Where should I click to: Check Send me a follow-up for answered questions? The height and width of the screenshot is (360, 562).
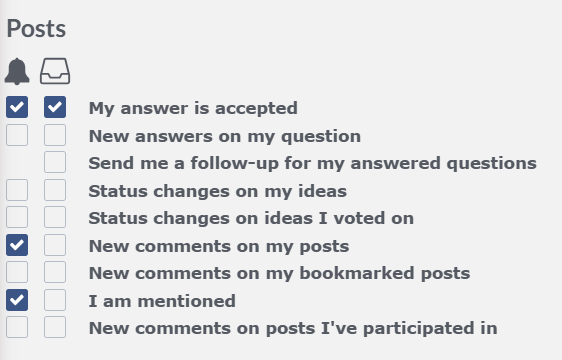click(55, 162)
